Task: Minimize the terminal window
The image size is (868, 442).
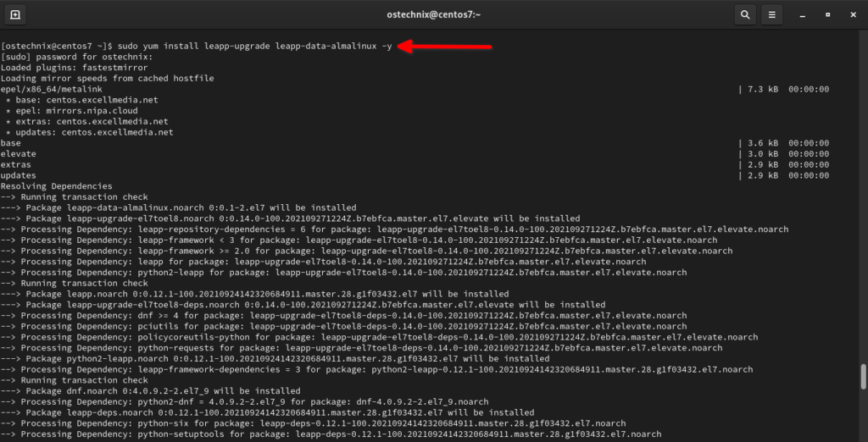Action: pos(802,15)
